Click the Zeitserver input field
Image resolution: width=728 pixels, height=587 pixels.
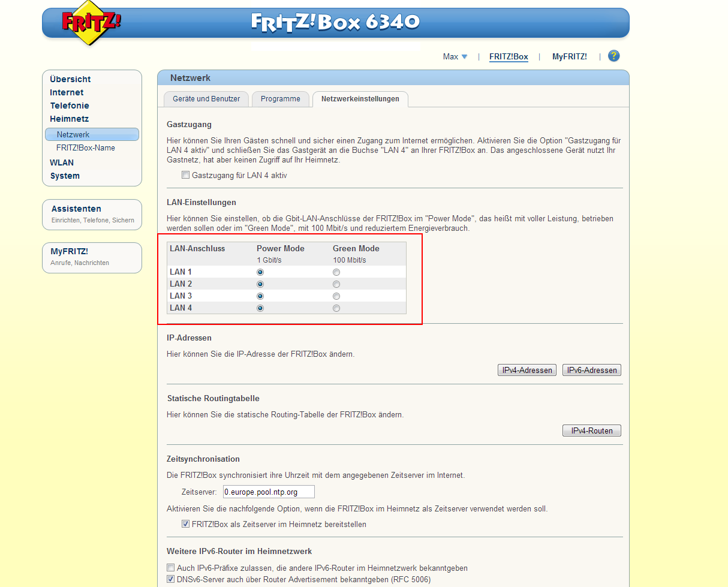pos(269,492)
